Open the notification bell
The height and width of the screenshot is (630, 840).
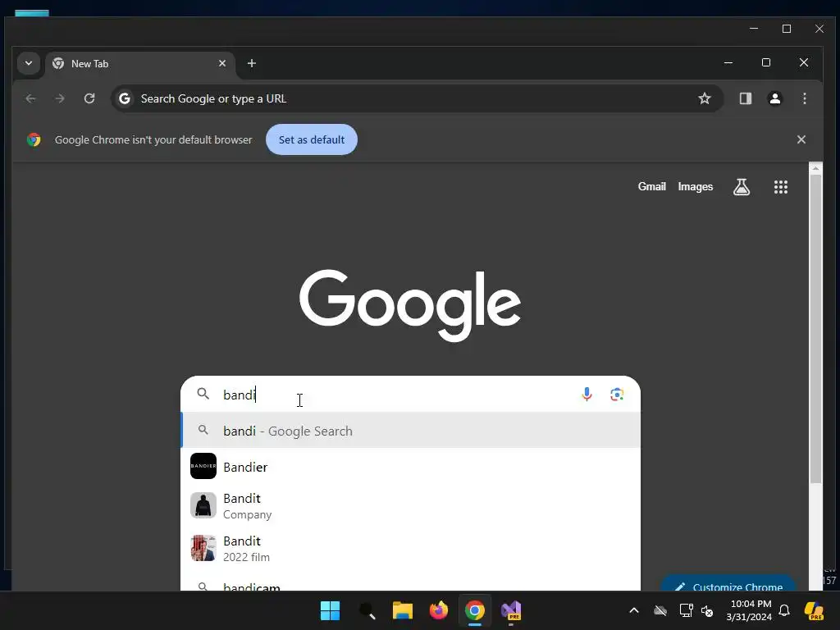coord(784,610)
